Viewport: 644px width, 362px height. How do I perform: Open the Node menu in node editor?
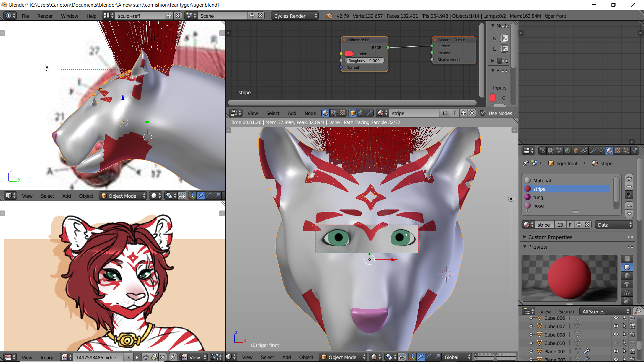pos(310,113)
